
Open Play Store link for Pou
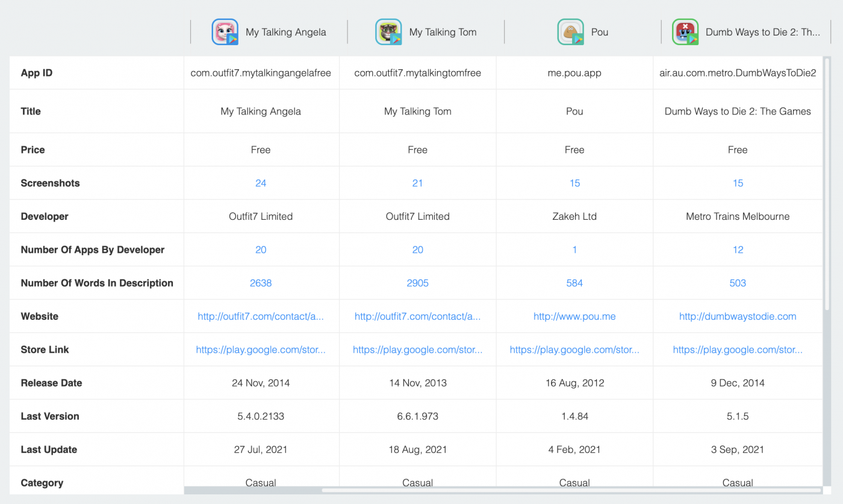574,349
